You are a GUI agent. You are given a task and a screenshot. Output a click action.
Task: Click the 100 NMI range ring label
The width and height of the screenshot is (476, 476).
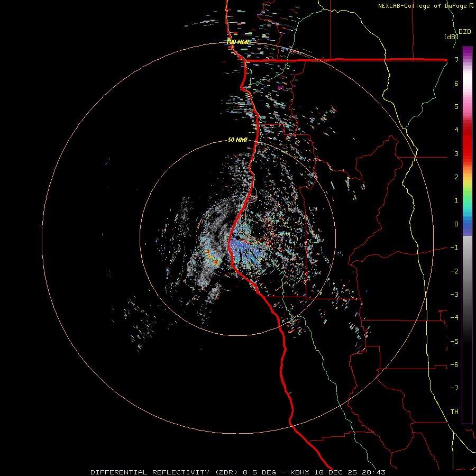point(237,42)
